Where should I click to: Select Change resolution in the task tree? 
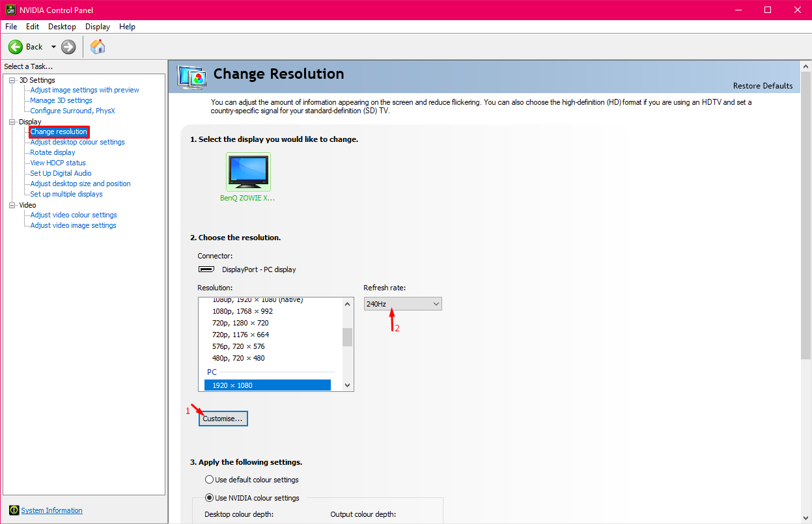pos(59,131)
